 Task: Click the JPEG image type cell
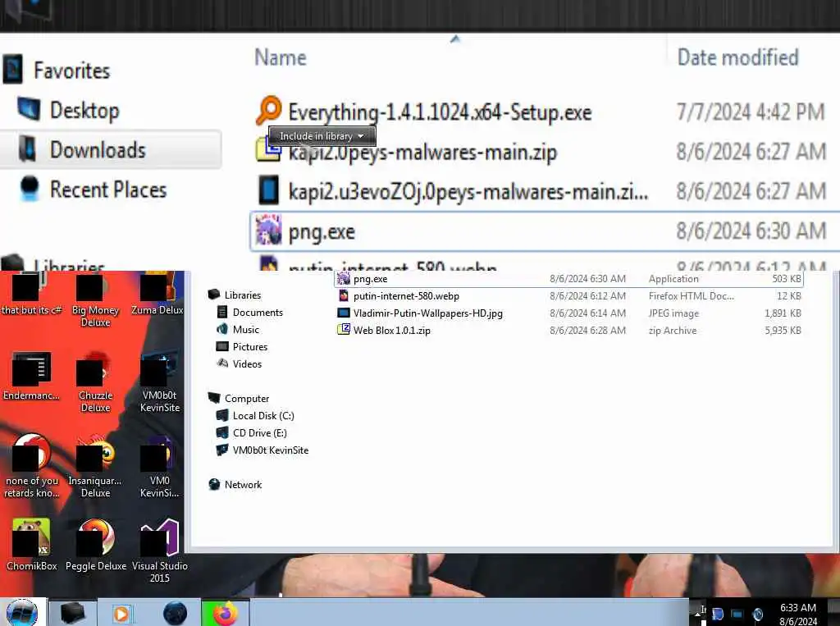[673, 313]
